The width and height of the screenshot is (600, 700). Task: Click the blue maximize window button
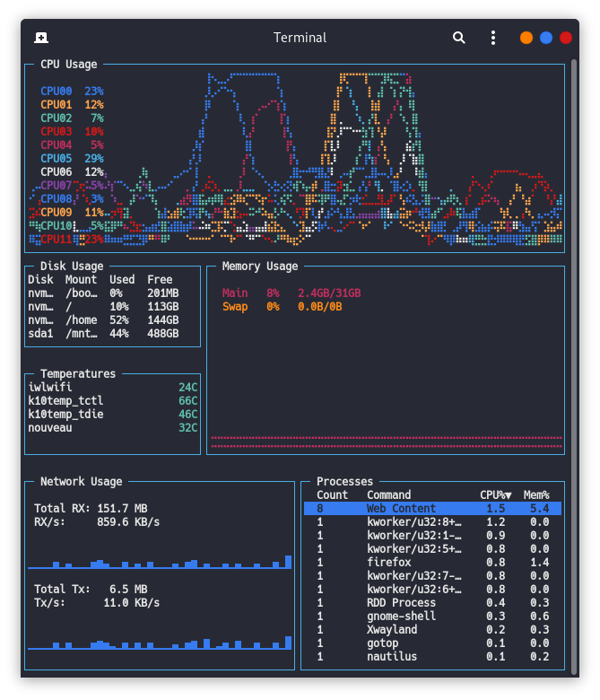pyautogui.click(x=546, y=38)
